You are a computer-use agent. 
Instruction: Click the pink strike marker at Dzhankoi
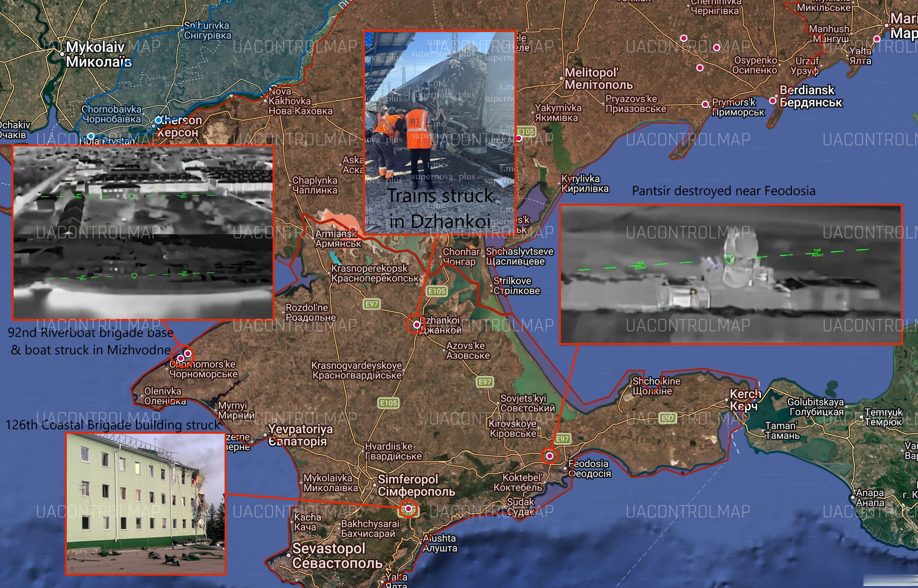417,324
